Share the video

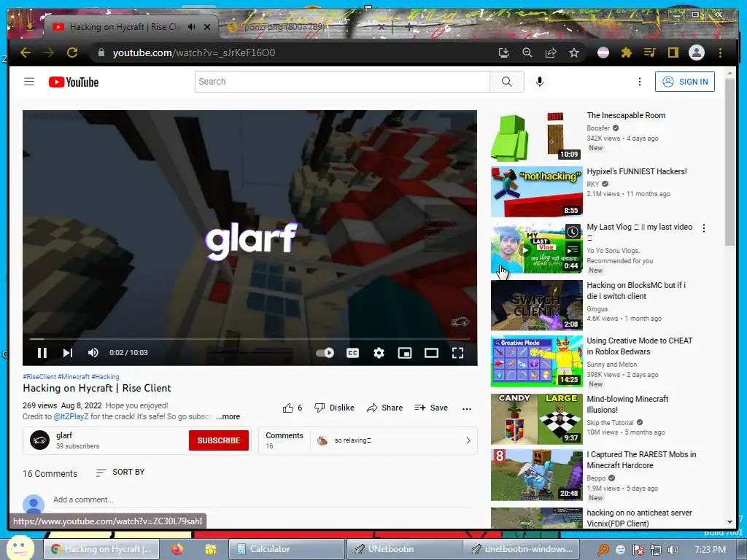(x=384, y=408)
